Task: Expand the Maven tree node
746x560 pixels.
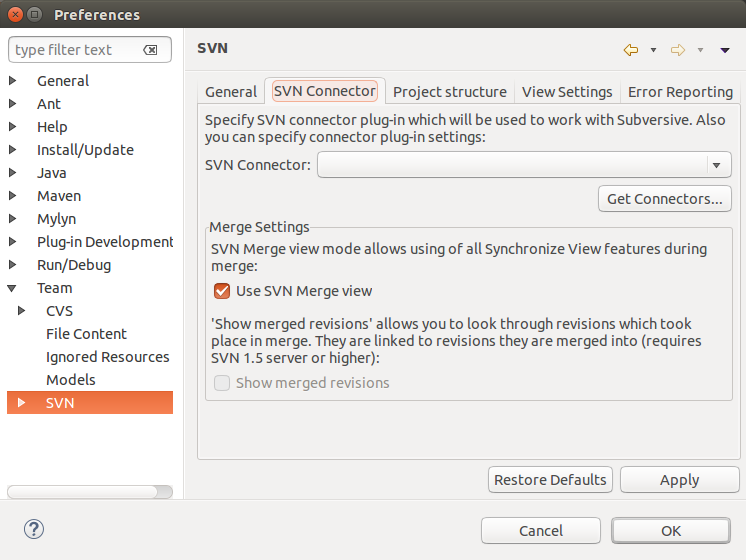Action: pos(13,196)
